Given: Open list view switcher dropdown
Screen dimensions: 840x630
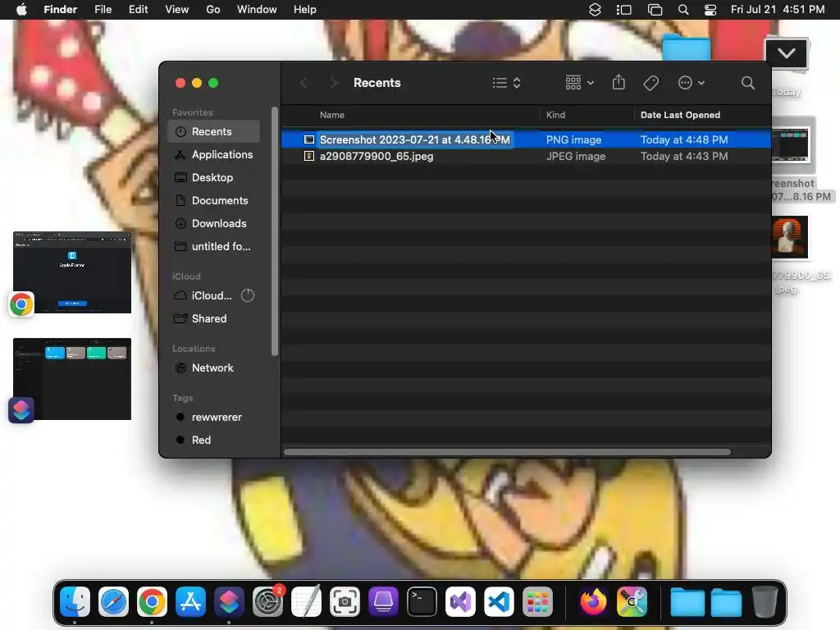Looking at the screenshot, I should (x=506, y=83).
